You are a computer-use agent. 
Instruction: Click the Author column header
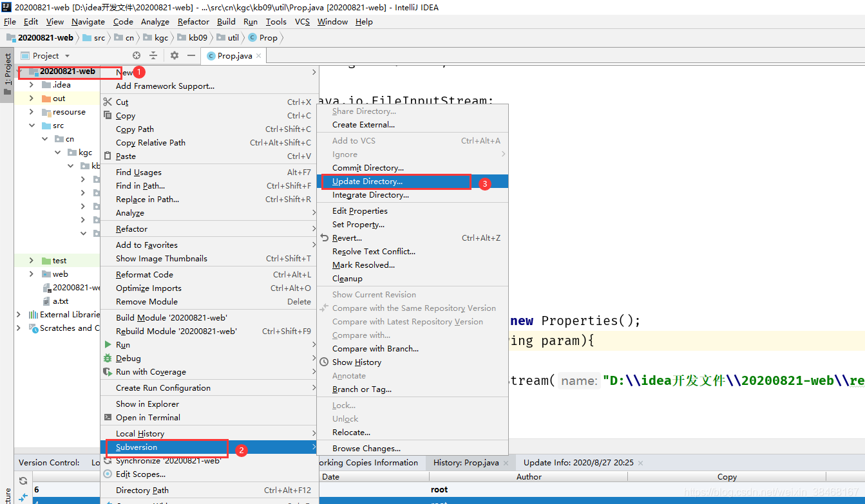pos(529,477)
